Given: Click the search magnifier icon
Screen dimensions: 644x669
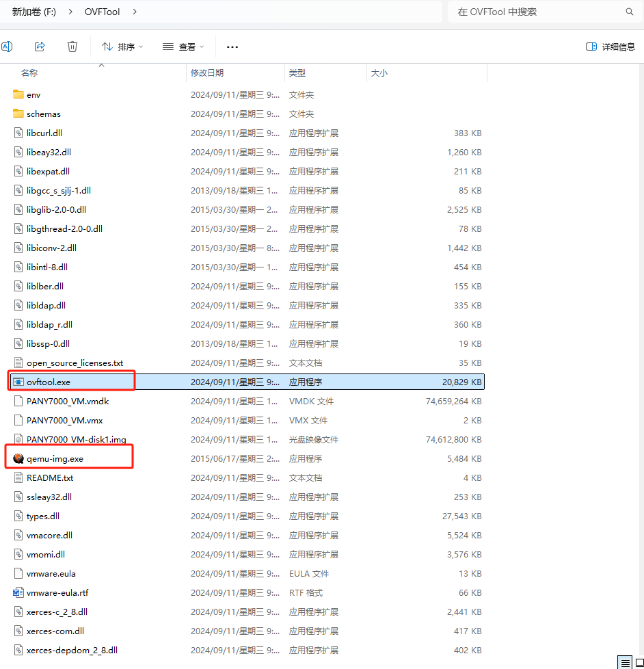Looking at the screenshot, I should click(630, 12).
